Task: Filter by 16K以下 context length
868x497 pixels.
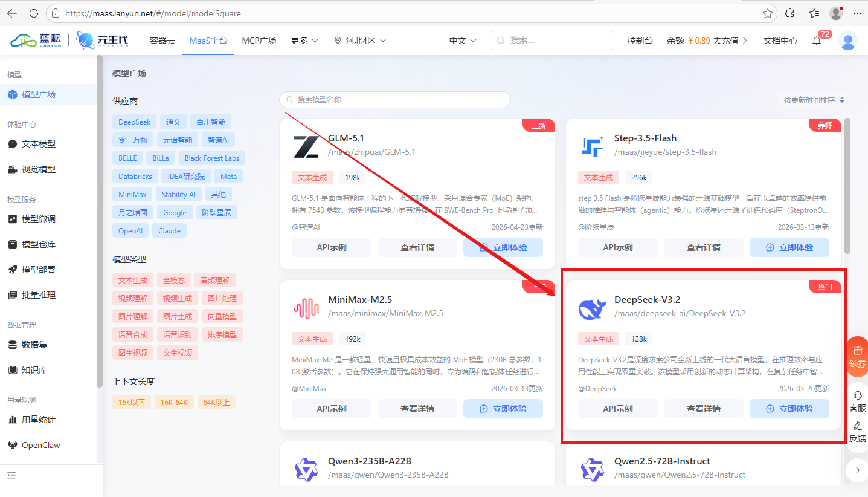Action: pyautogui.click(x=132, y=403)
